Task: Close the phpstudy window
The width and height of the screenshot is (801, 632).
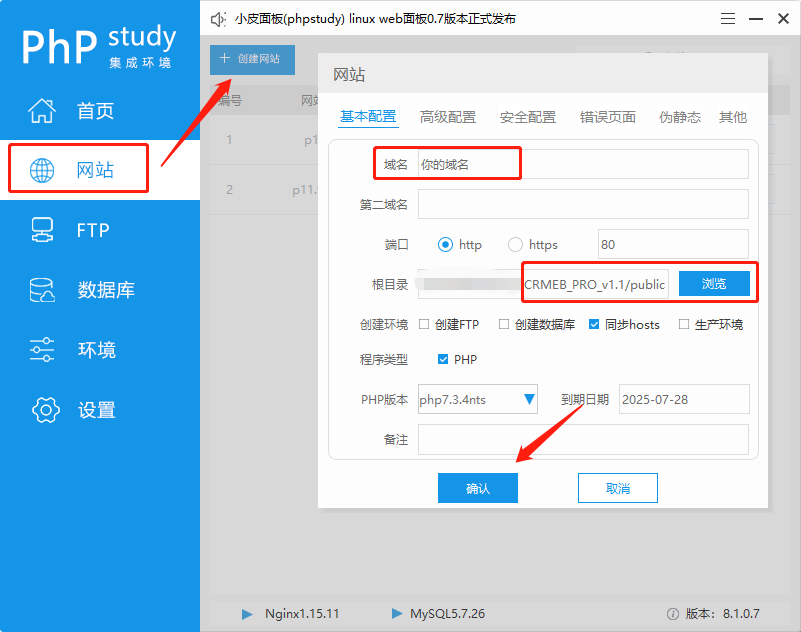Action: 783,19
